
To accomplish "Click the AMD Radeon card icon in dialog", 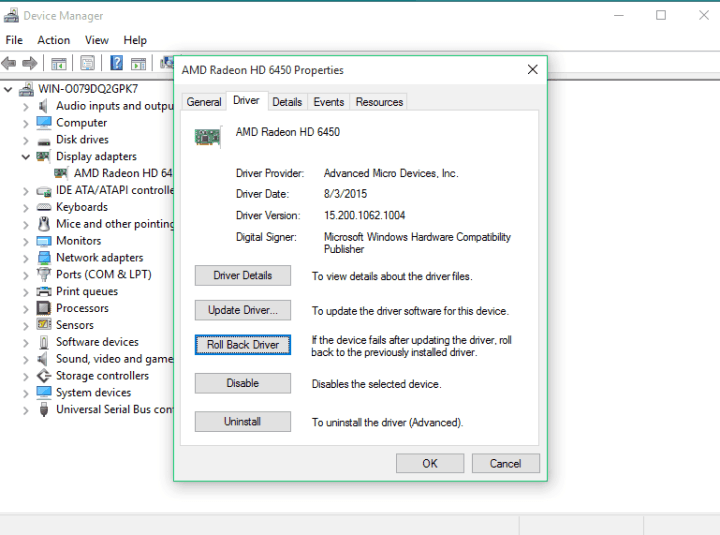I will pyautogui.click(x=208, y=137).
